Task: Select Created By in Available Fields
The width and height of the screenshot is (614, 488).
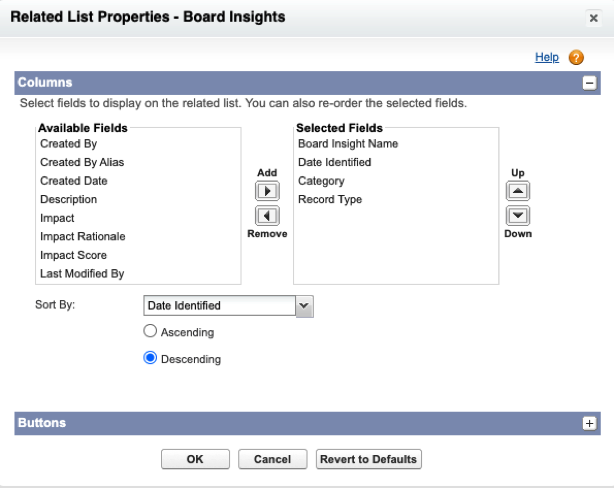Action: click(x=69, y=144)
